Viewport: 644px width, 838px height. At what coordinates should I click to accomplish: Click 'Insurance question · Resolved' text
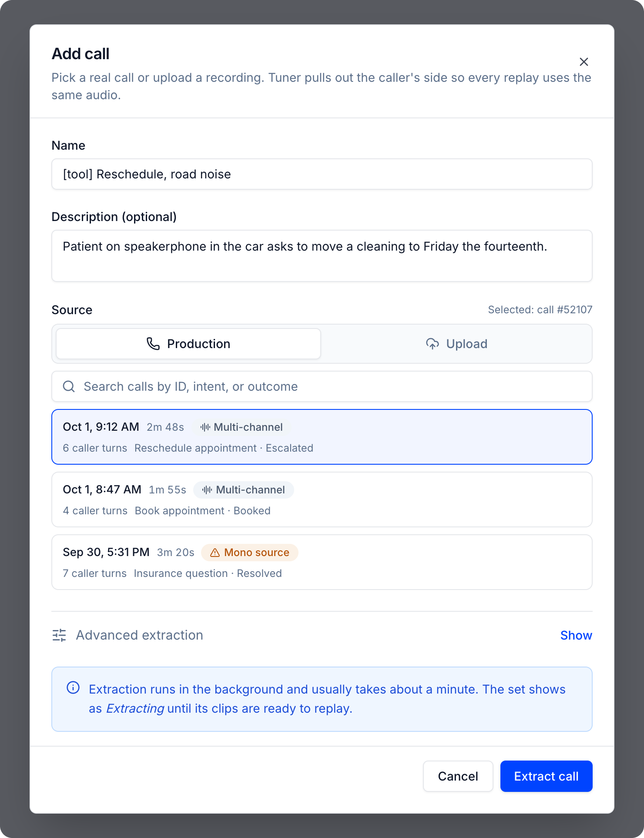point(208,573)
